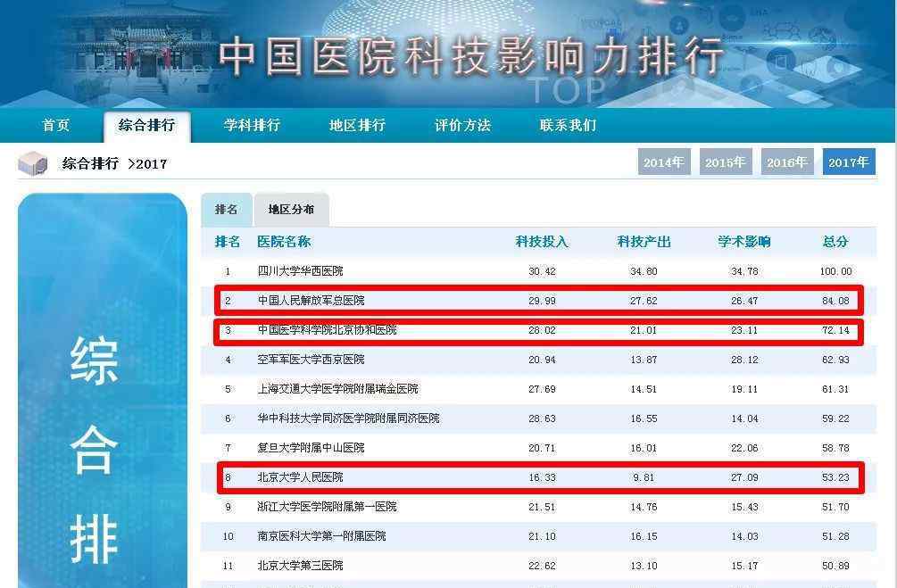897x588 pixels.
Task: Click 学术影响 value 22.06 for 中山医院
Action: pyautogui.click(x=744, y=448)
